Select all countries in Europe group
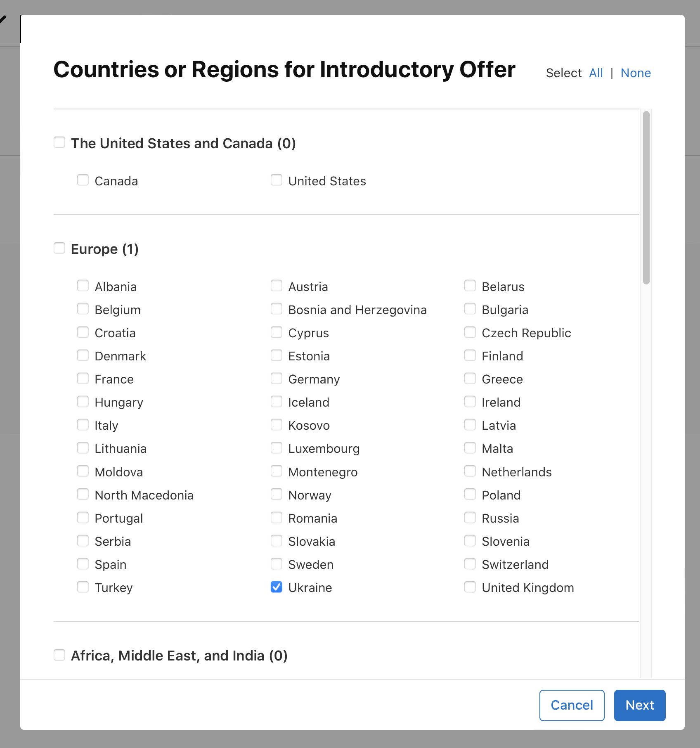The height and width of the screenshot is (748, 700). (x=59, y=248)
